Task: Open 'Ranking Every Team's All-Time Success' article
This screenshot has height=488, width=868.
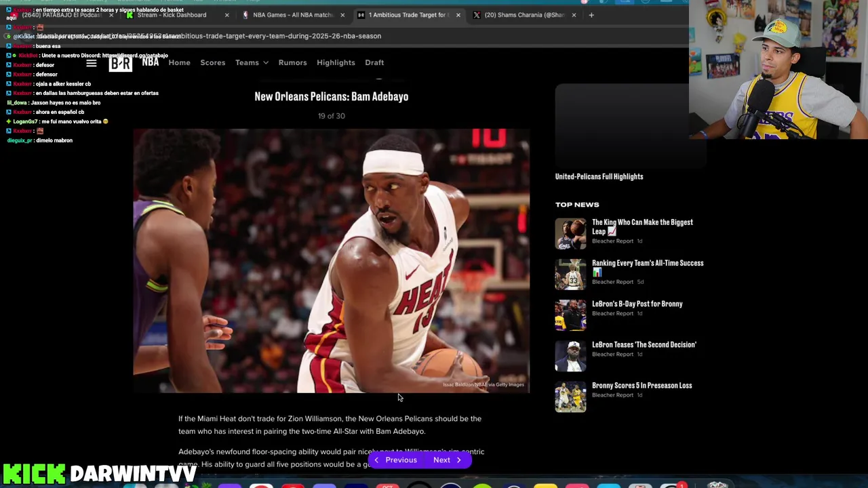Action: tap(648, 267)
